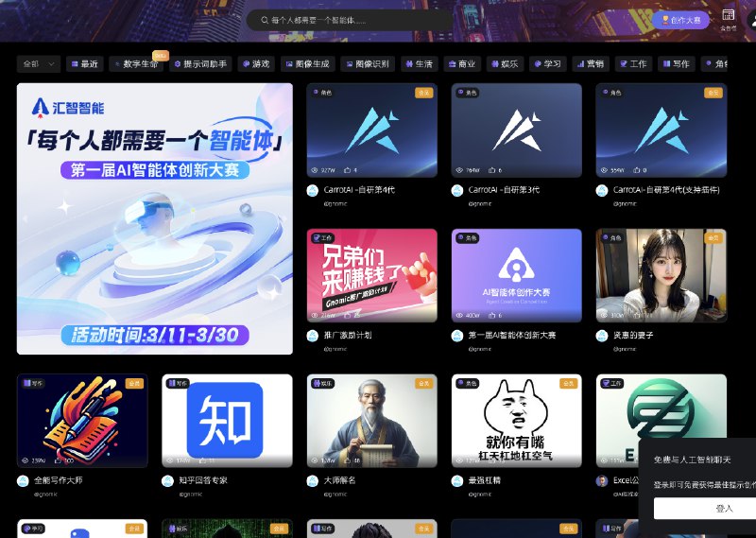Open the 最强杠精 meme card

(516, 421)
